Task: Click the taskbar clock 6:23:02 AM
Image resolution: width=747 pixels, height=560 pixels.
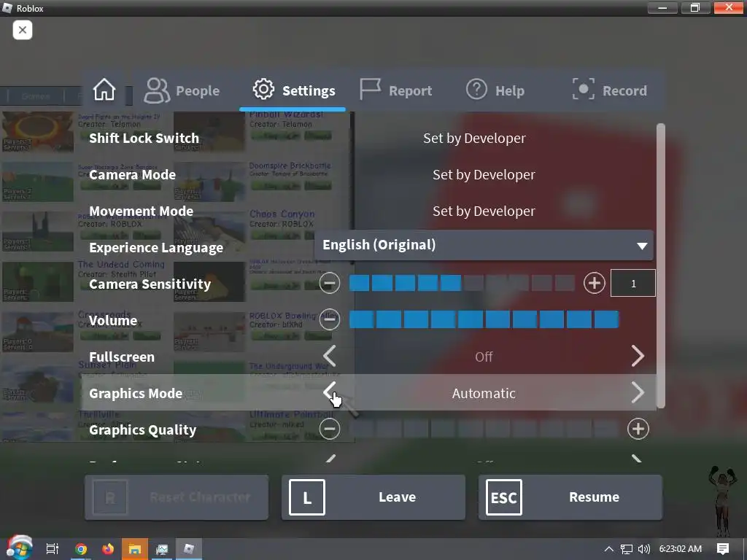Action: pyautogui.click(x=681, y=549)
